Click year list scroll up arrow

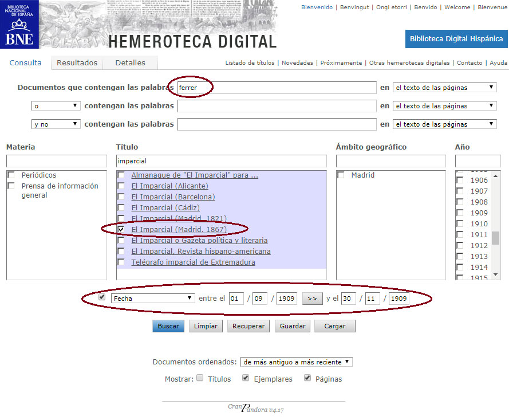click(495, 176)
